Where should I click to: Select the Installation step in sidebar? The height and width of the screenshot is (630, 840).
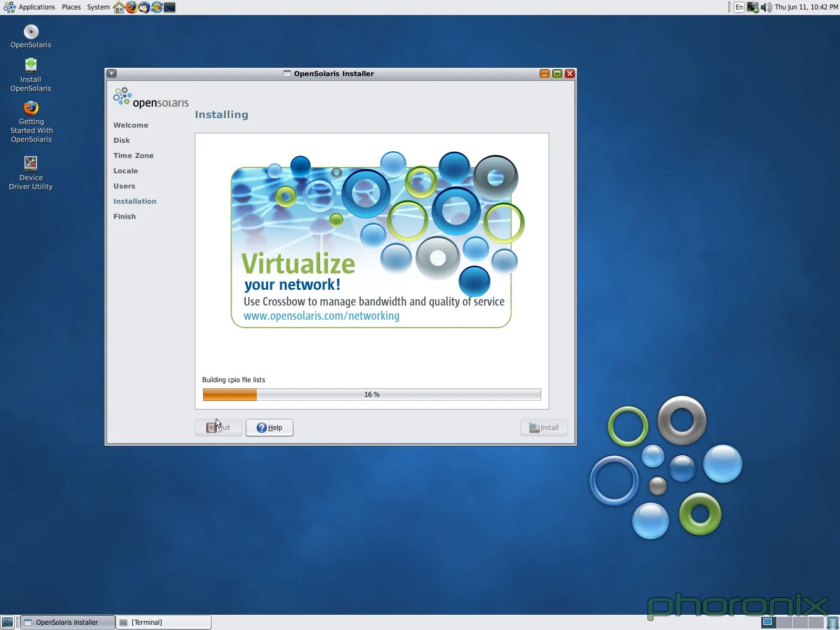tap(135, 201)
